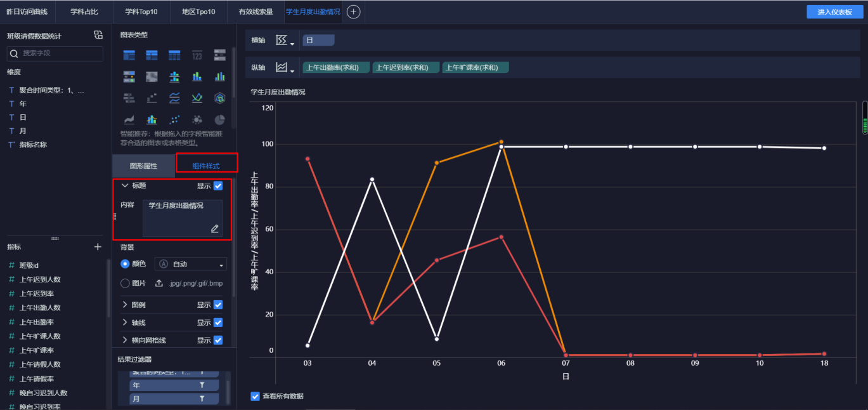Focus the 搜索字段 search box
Image resolution: width=868 pixels, height=410 pixels.
[x=55, y=53]
